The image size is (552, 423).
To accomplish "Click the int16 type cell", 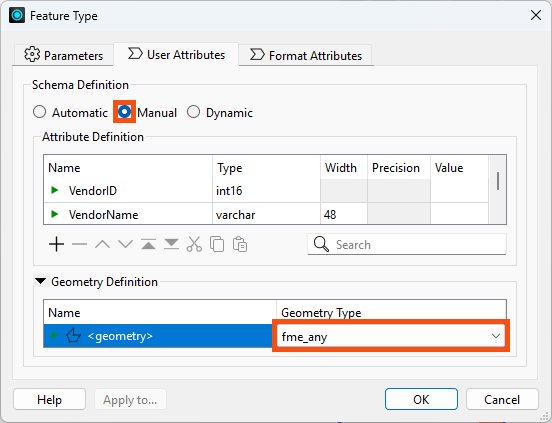I will (x=266, y=190).
